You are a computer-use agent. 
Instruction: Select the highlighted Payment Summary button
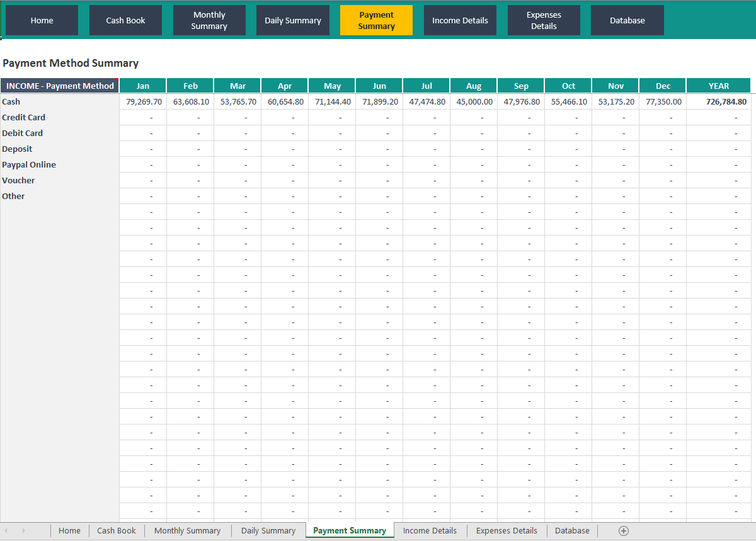point(376,20)
